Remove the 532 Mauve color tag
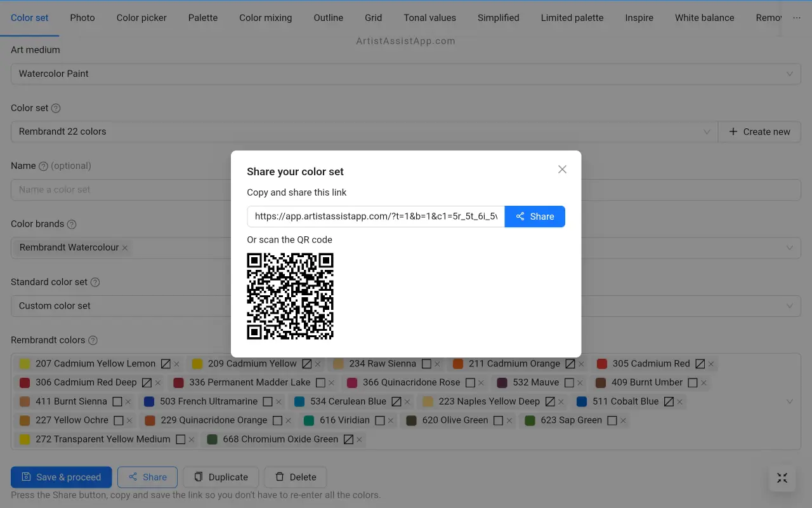 (x=580, y=383)
